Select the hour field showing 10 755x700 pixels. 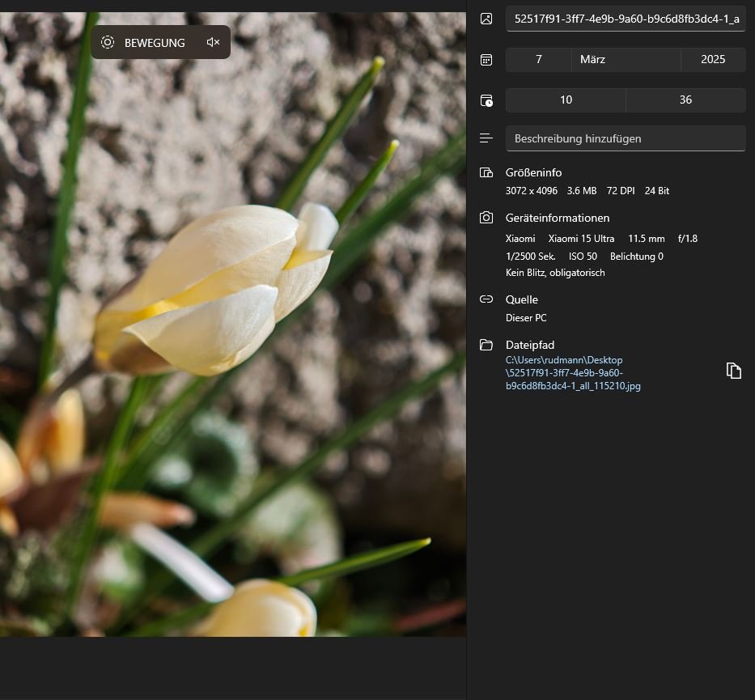[566, 100]
